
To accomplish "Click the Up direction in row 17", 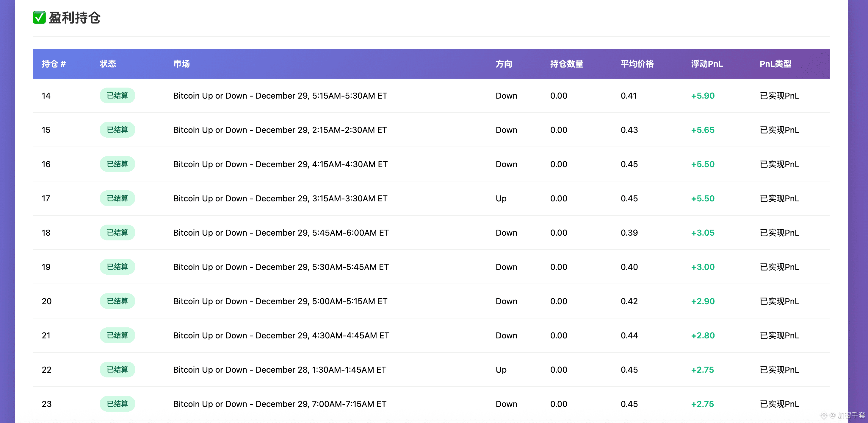I will (501, 199).
